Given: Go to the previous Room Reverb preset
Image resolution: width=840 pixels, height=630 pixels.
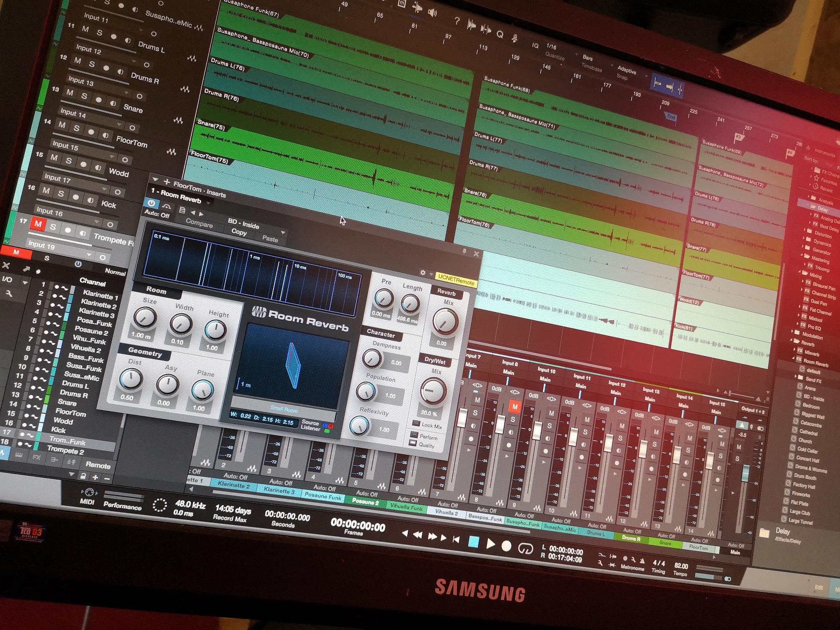Looking at the screenshot, I should point(193,212).
